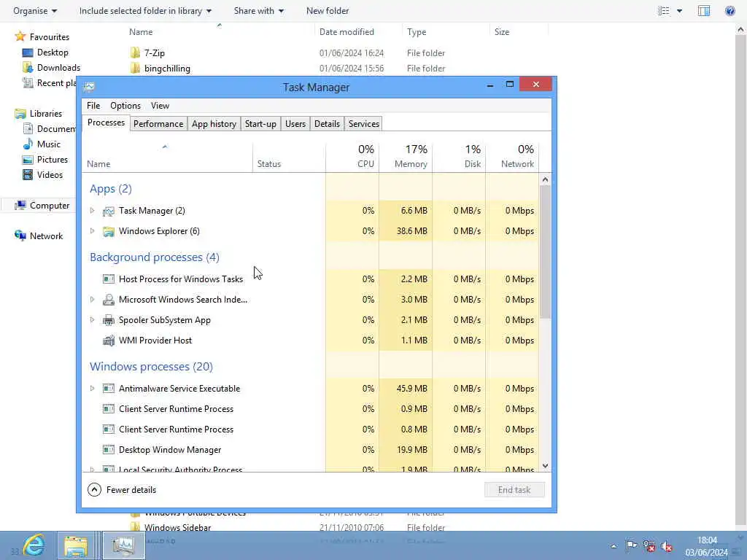The image size is (747, 560).
Task: Expand the Spooler SubSystem App row
Action: [x=93, y=320]
